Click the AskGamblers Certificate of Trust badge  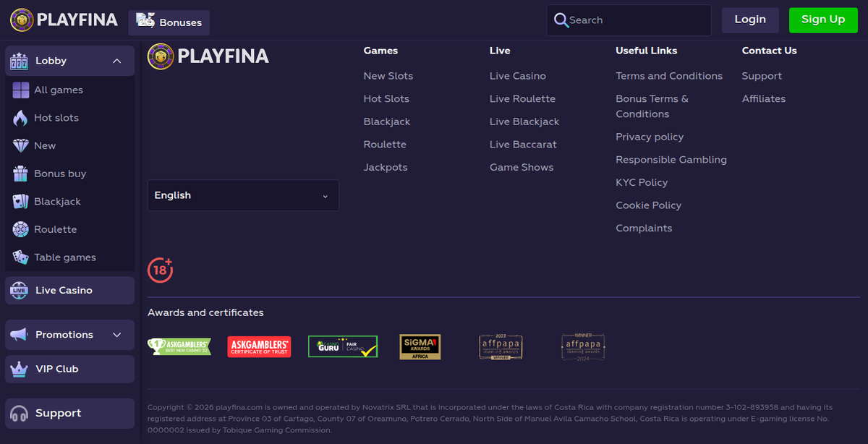[x=259, y=347]
